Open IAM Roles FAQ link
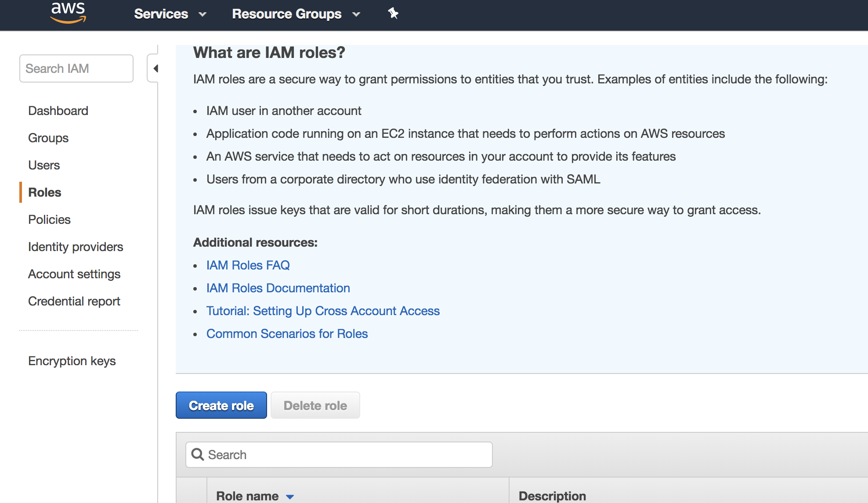Image resolution: width=868 pixels, height=503 pixels. click(248, 265)
